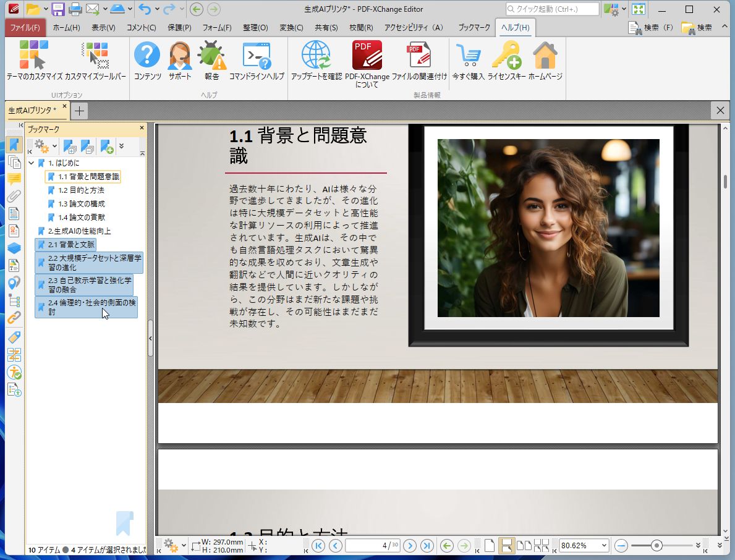Switch to Comment (コメント) tab
This screenshot has height=560, width=735.
141,28
